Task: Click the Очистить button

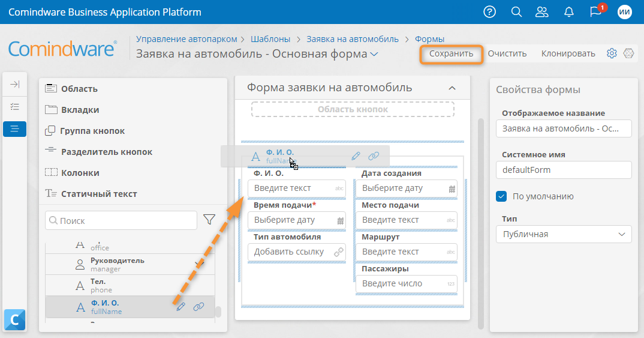Action: coord(507,53)
